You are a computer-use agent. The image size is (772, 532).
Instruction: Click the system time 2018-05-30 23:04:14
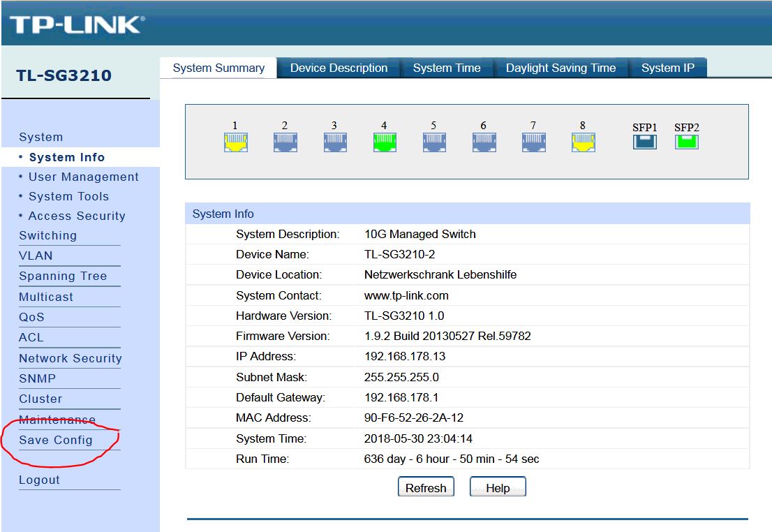click(418, 438)
